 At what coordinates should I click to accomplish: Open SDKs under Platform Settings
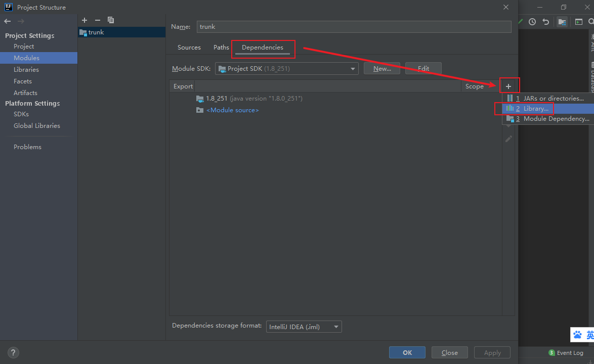pyautogui.click(x=21, y=114)
